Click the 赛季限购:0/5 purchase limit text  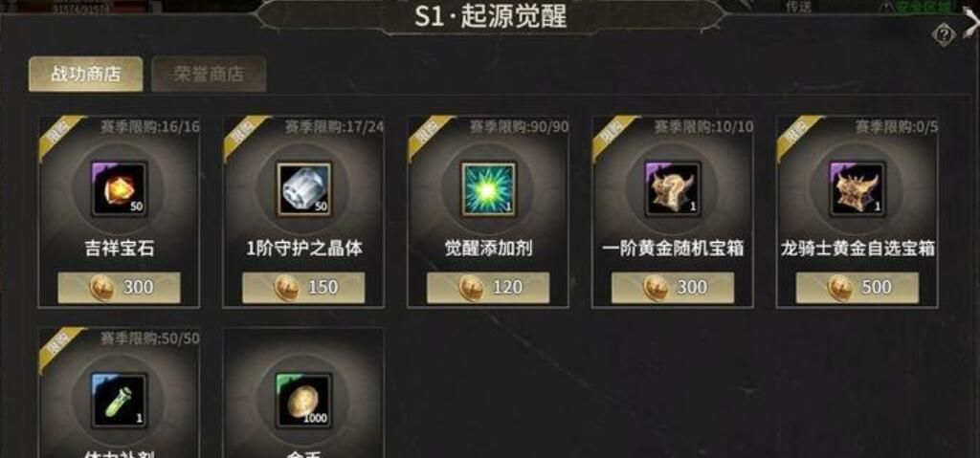[896, 127]
